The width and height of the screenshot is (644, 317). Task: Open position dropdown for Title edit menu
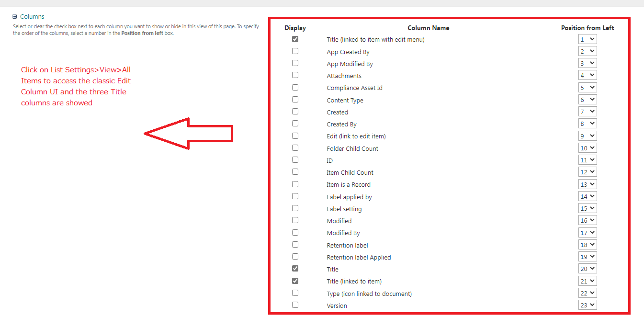point(588,39)
